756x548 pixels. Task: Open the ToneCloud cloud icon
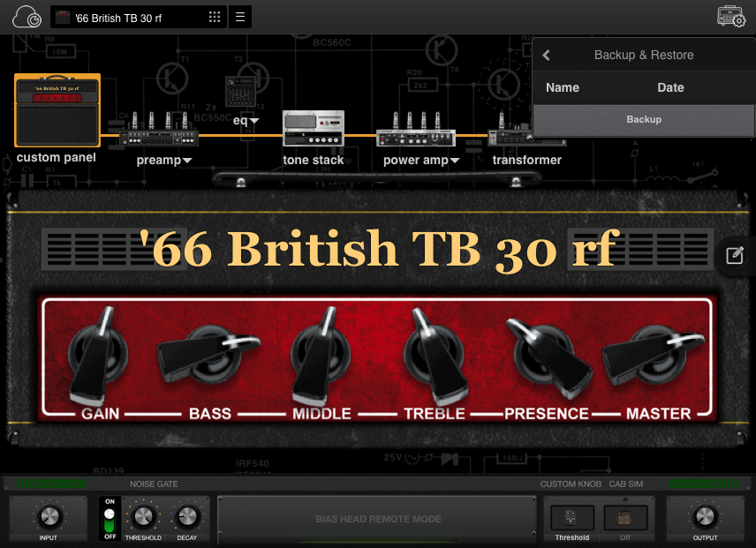point(27,17)
